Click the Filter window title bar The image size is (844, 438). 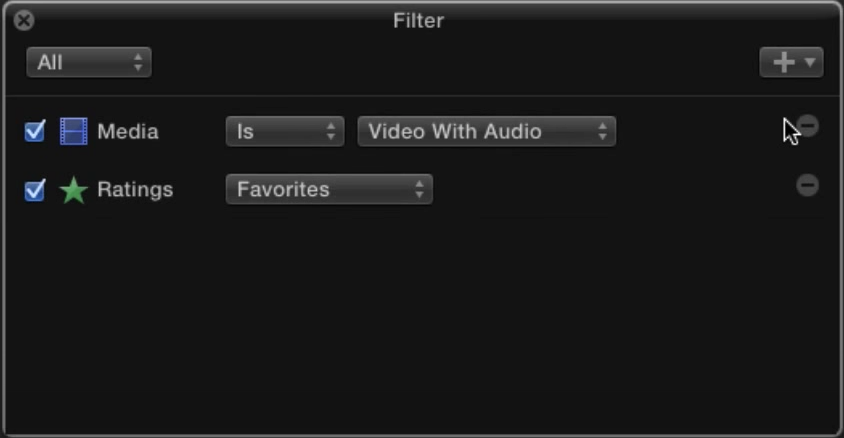418,20
